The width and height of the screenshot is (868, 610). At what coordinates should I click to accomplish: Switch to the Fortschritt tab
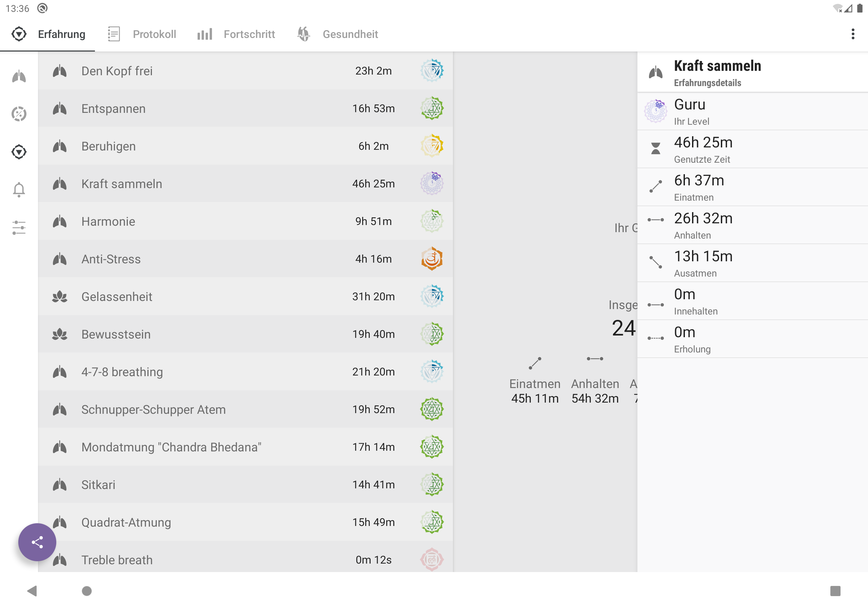point(236,34)
